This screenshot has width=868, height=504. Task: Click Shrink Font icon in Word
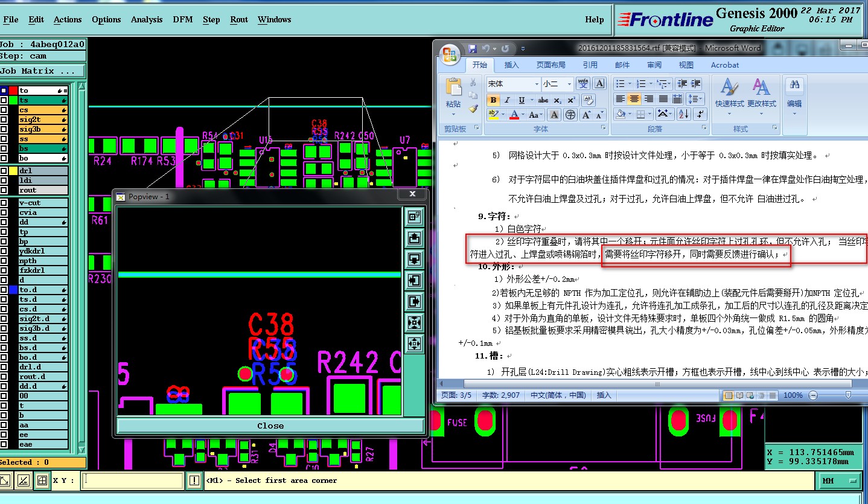599,115
